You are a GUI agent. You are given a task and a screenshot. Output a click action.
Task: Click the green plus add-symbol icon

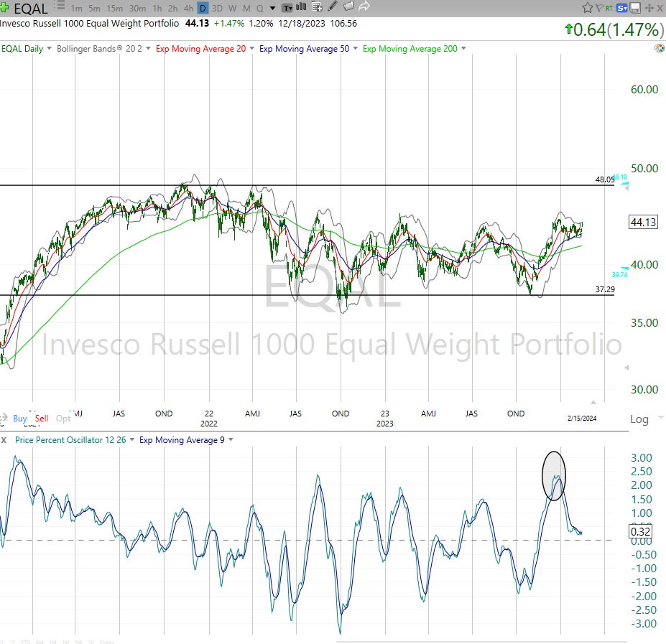coord(4,8)
